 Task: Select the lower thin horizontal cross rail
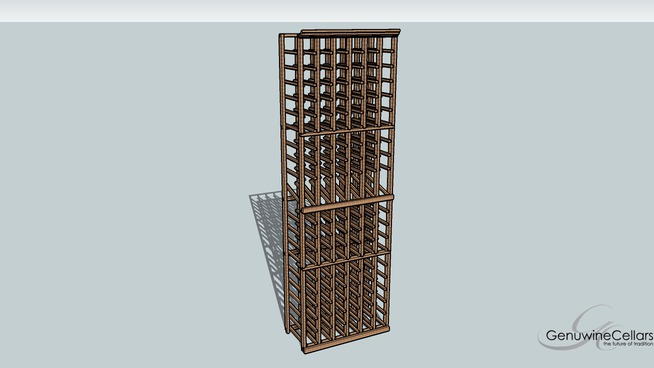346,261
